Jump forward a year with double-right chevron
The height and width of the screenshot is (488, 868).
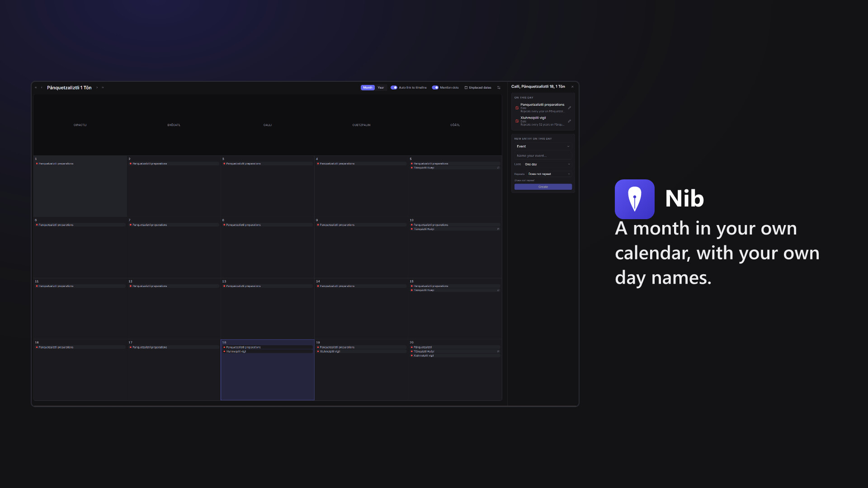[x=103, y=88]
